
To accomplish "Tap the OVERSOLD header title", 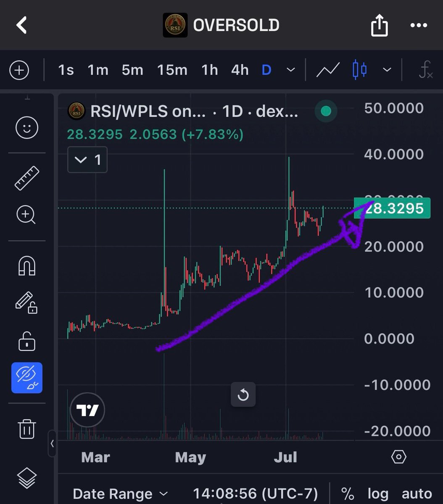I will tap(236, 25).
